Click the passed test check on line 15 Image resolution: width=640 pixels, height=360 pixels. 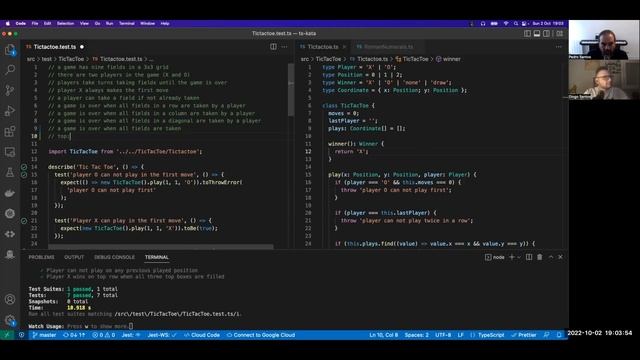point(24,175)
